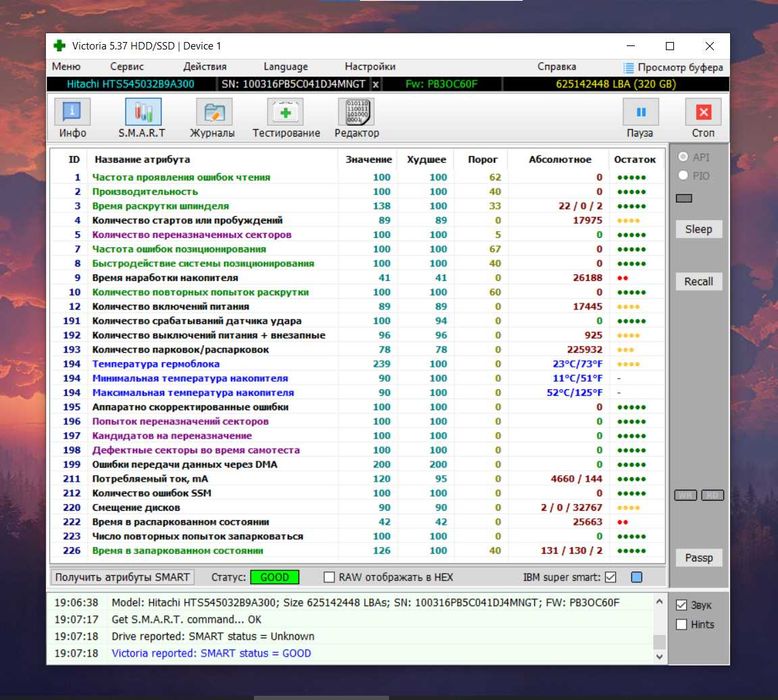This screenshot has width=778, height=700.
Task: Click the Passp button
Action: point(699,558)
